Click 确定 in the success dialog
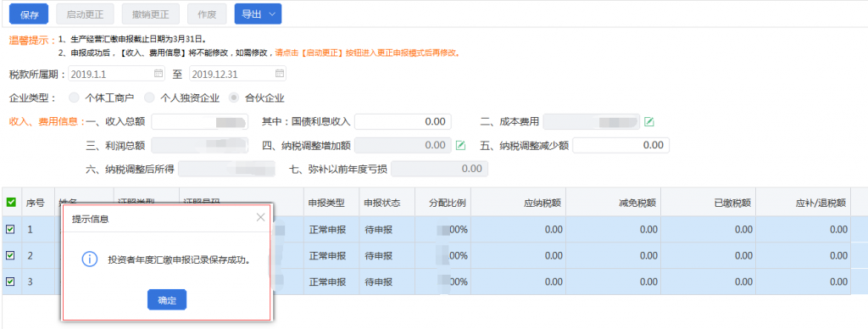This screenshot has width=868, height=329. pyautogui.click(x=167, y=299)
